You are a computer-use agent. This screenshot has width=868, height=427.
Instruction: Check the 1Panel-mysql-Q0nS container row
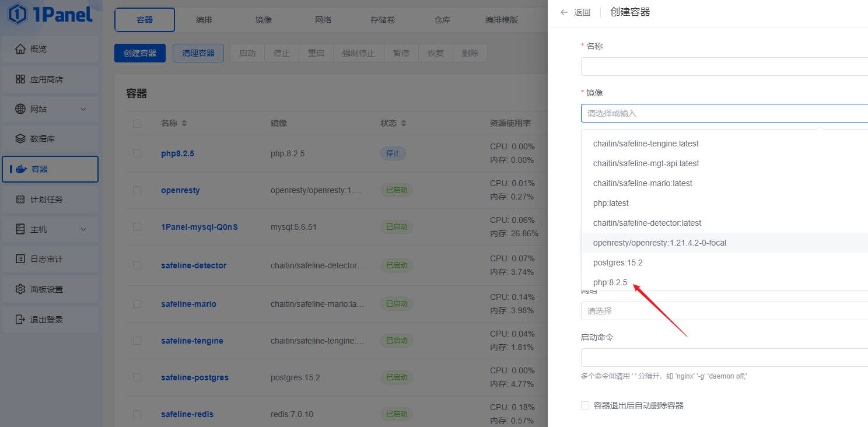[x=137, y=227]
